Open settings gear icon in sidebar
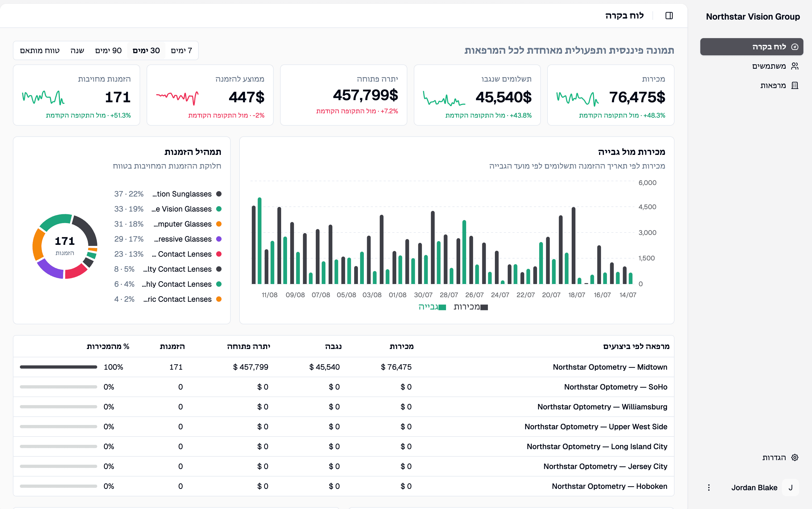The height and width of the screenshot is (509, 812). (x=795, y=457)
